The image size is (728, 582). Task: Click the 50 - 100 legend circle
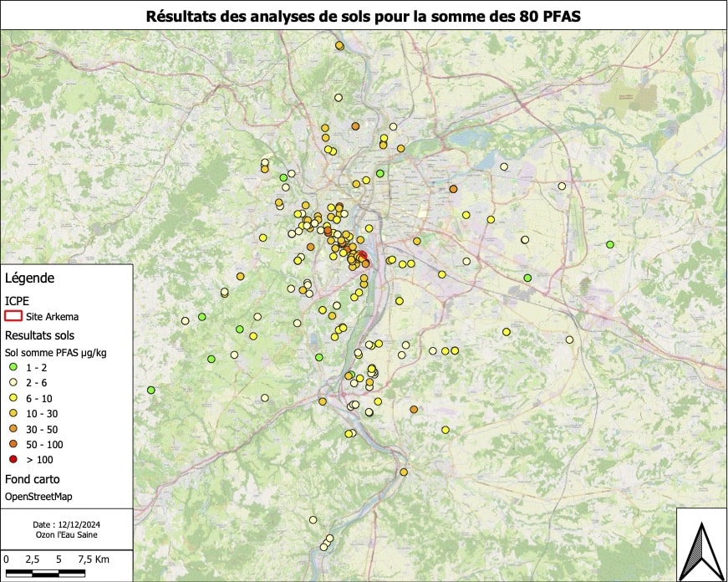click(13, 444)
